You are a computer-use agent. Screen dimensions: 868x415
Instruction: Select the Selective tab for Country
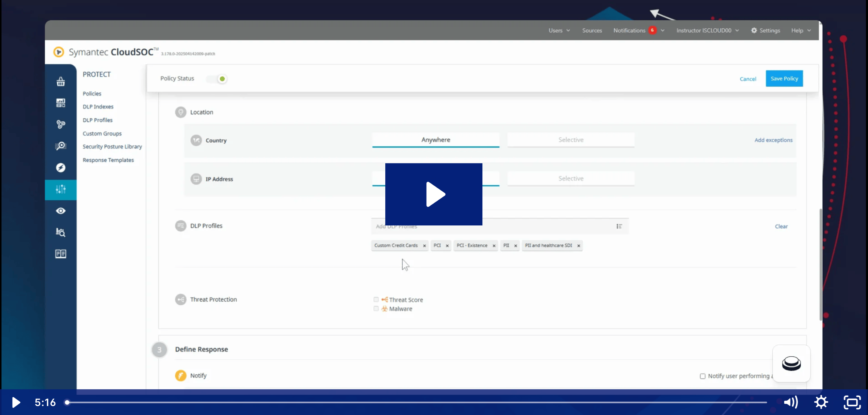pyautogui.click(x=571, y=140)
